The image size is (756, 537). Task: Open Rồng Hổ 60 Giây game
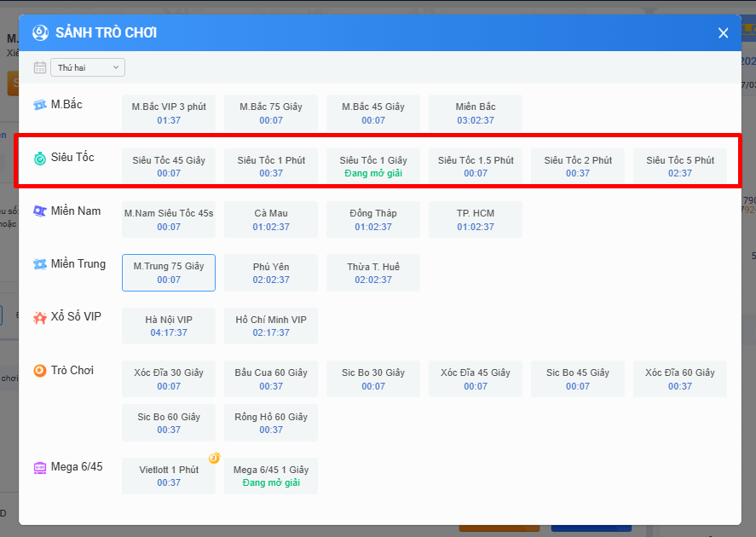pyautogui.click(x=271, y=424)
